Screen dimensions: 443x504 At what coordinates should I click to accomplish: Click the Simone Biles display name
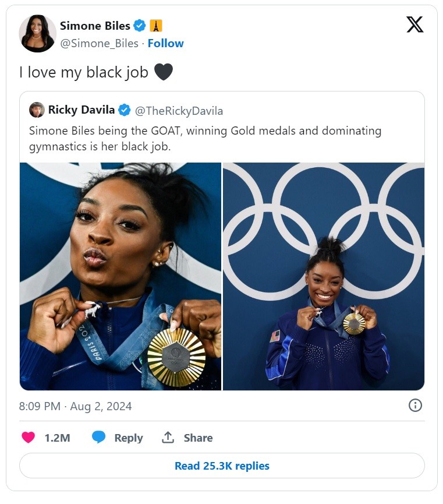[95, 26]
